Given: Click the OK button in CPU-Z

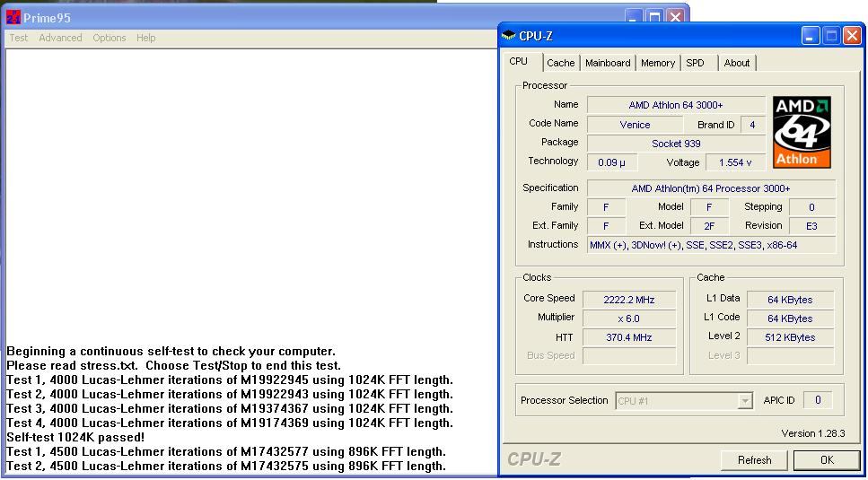Looking at the screenshot, I should pyautogui.click(x=827, y=460).
